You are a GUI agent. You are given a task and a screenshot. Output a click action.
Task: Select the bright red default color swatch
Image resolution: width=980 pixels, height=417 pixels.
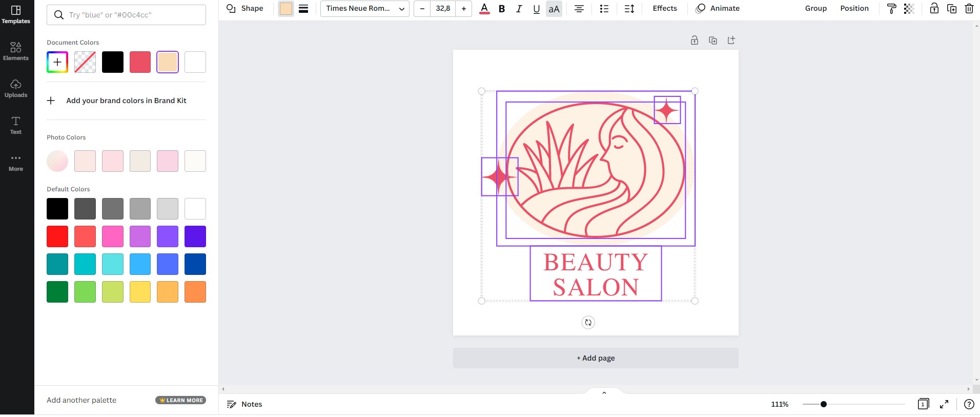(x=57, y=236)
